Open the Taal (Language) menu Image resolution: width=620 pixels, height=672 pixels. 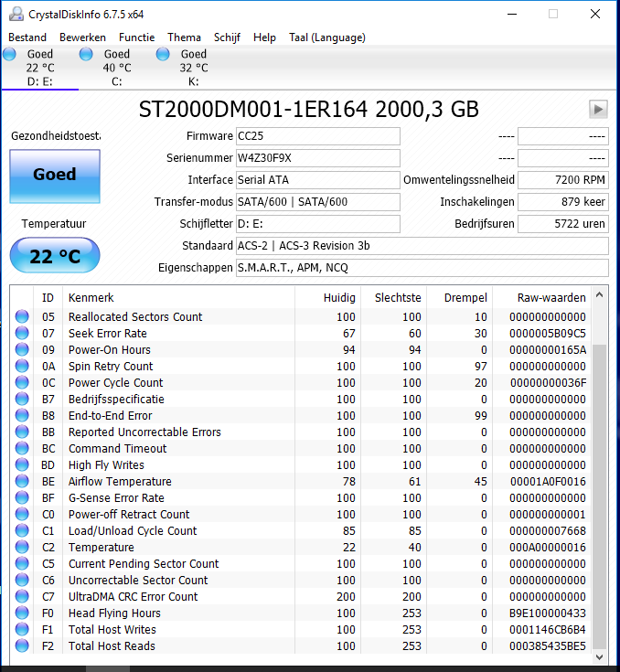tap(327, 37)
